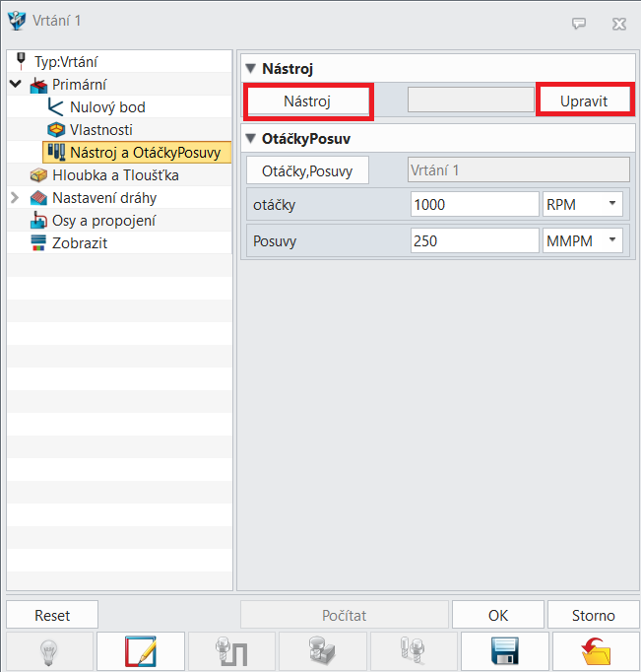Open Osy a propojení settings

[103, 221]
